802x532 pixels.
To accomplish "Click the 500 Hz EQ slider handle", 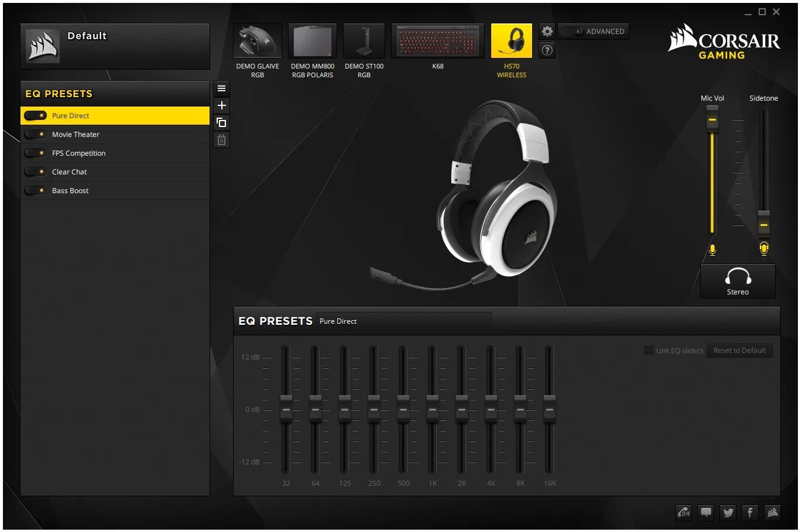I will (x=403, y=409).
